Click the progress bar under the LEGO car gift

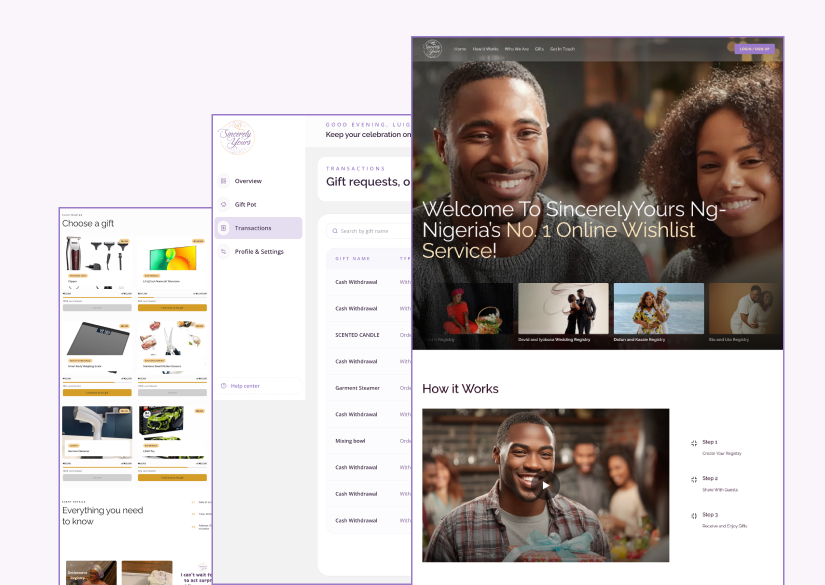[x=172, y=467]
